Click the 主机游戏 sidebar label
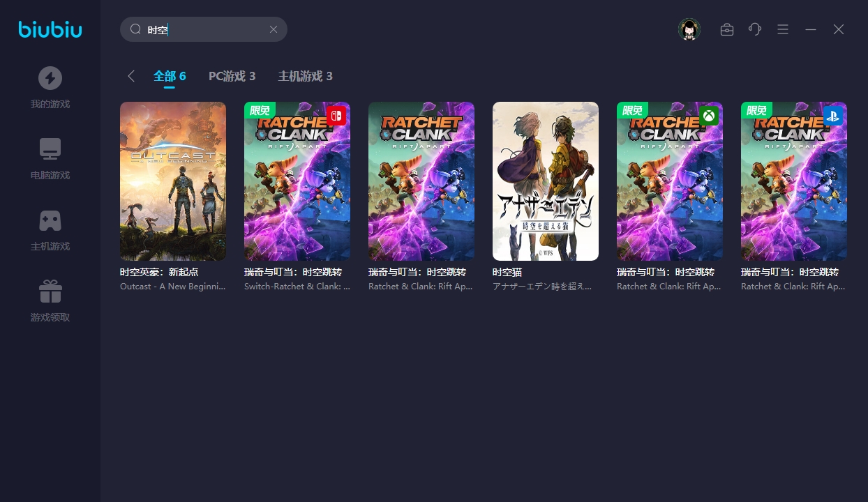This screenshot has height=502, width=868. 50,247
